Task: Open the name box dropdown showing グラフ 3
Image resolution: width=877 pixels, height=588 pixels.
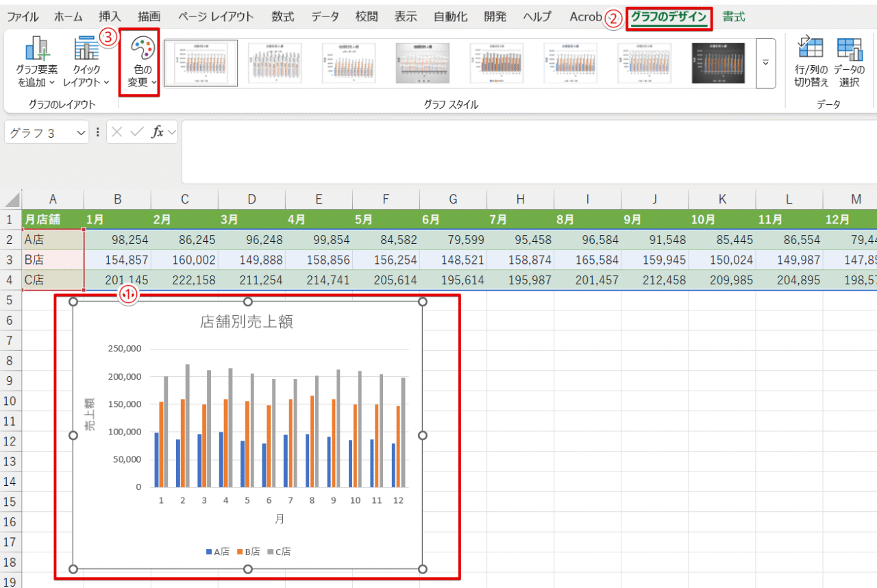Action: (82, 132)
